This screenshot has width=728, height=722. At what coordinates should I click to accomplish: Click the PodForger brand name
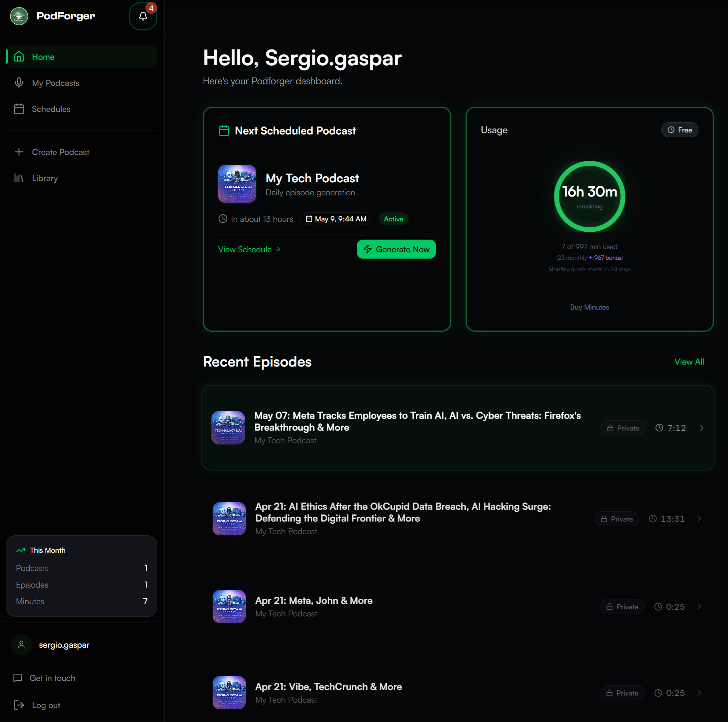[x=66, y=16]
